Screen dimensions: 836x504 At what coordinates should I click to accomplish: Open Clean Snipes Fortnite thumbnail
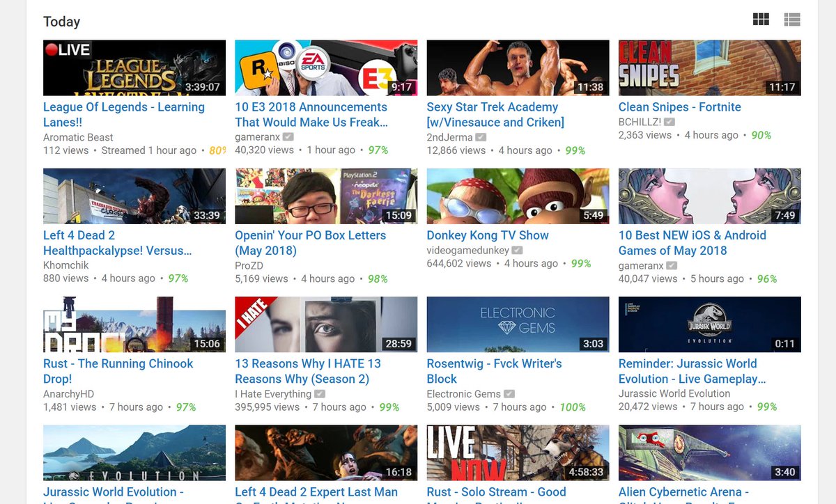(x=710, y=68)
